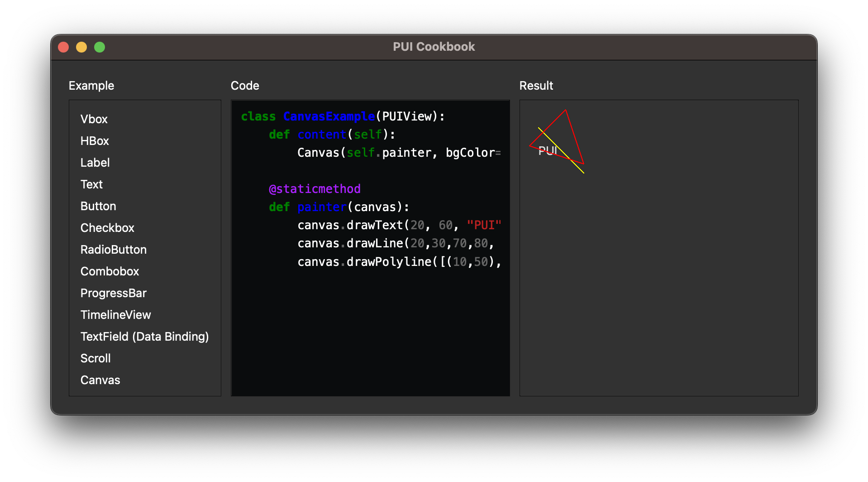View the Combobox example

point(110,271)
